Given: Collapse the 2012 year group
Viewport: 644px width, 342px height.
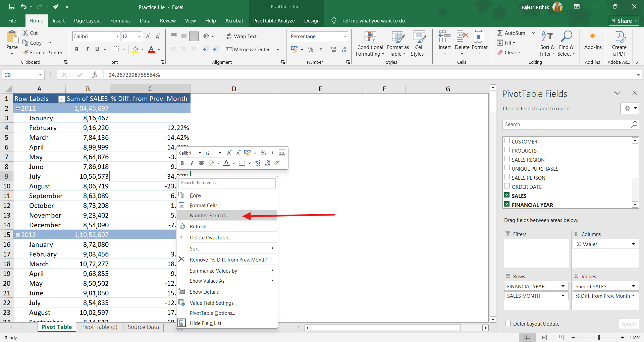Looking at the screenshot, I should coord(18,108).
